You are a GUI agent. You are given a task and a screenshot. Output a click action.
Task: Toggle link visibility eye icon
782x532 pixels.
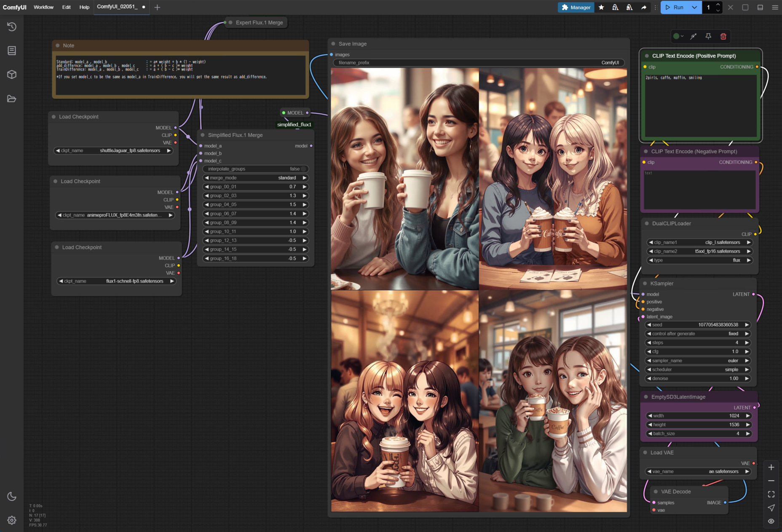coord(771,521)
